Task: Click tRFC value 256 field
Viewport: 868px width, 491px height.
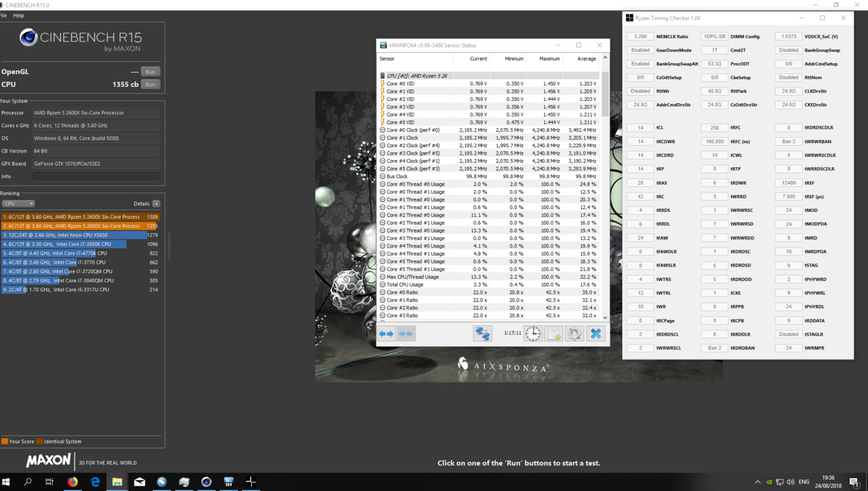Action: click(x=715, y=127)
